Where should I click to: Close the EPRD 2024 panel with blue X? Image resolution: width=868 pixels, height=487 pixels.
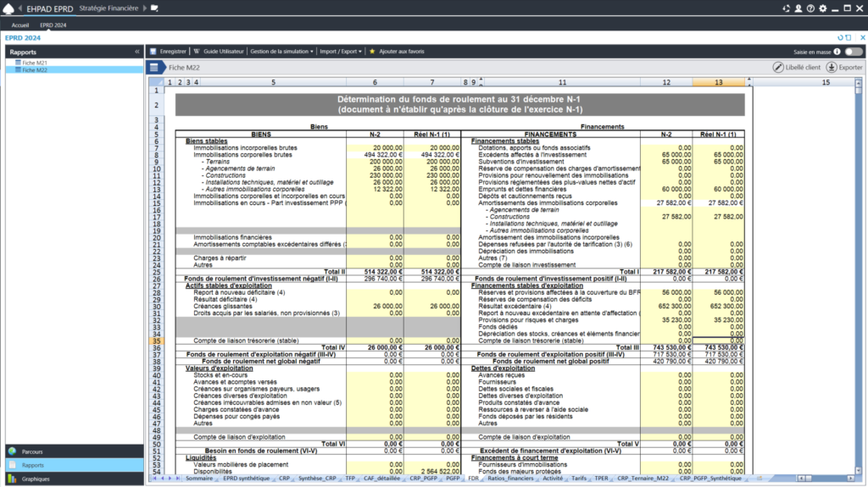862,37
